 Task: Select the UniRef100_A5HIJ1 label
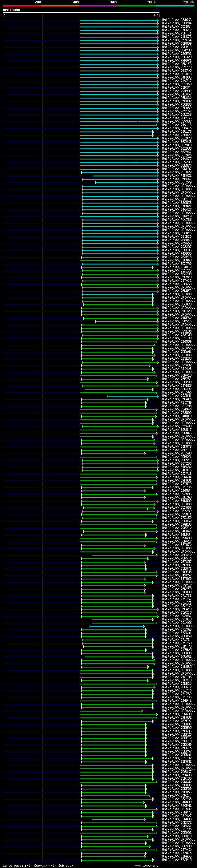click(x=177, y=33)
